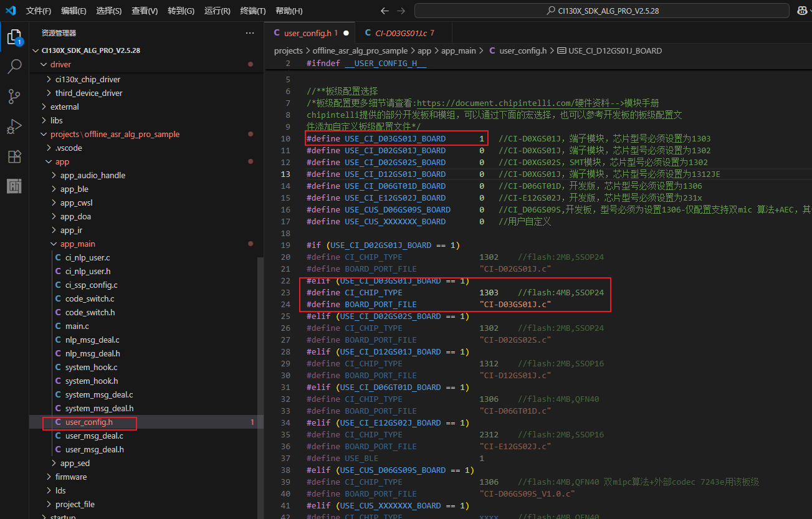Open the Explorer view in activity bar

[14, 37]
